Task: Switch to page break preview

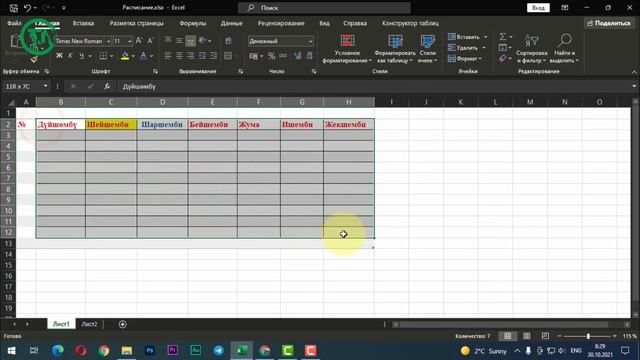Action: (x=545, y=336)
